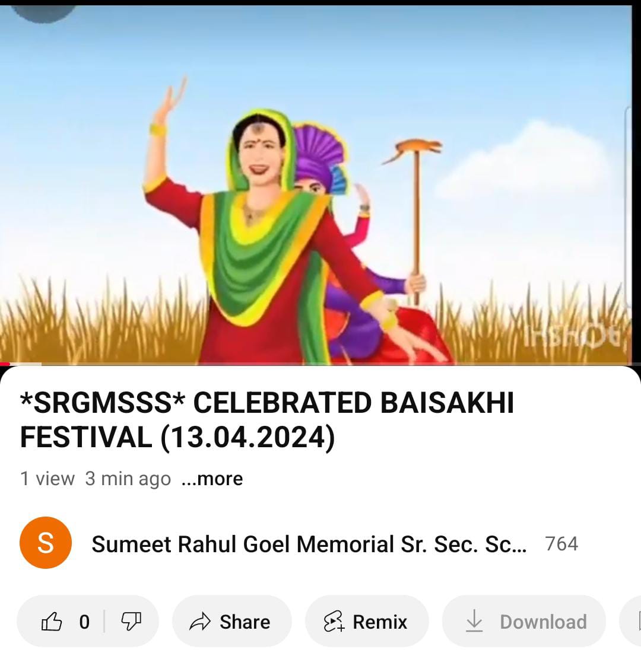Seek using the red video progress bar
The height and width of the screenshot is (672, 641).
point(320,364)
